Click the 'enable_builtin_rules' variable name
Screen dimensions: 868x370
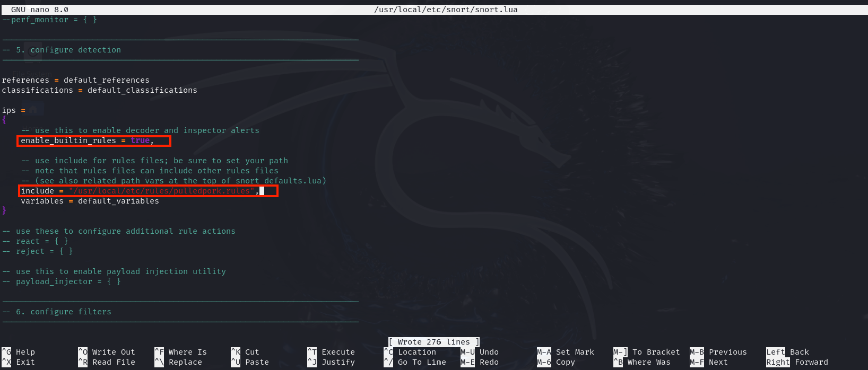coord(68,140)
